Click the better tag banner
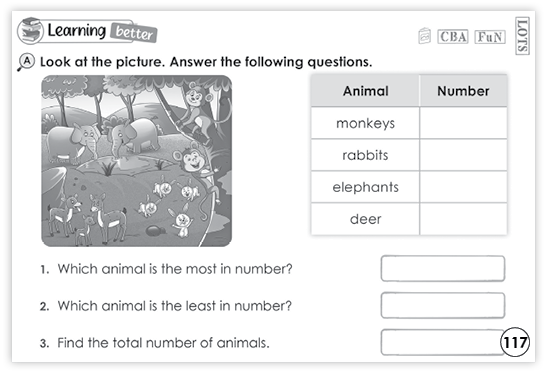The image size is (547, 373). (x=134, y=32)
